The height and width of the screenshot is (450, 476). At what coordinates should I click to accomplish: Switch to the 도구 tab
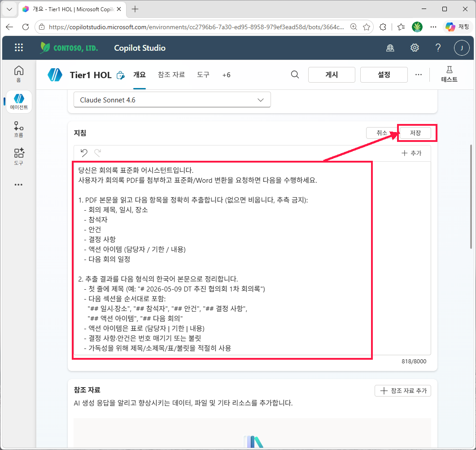(203, 75)
